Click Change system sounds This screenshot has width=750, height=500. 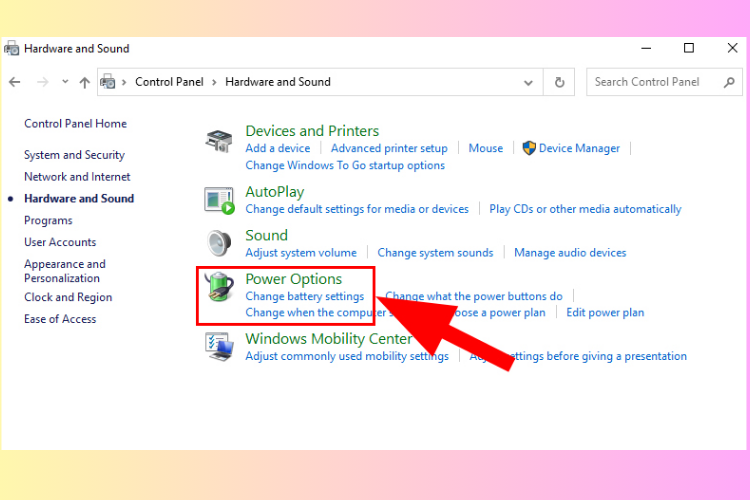(x=435, y=253)
